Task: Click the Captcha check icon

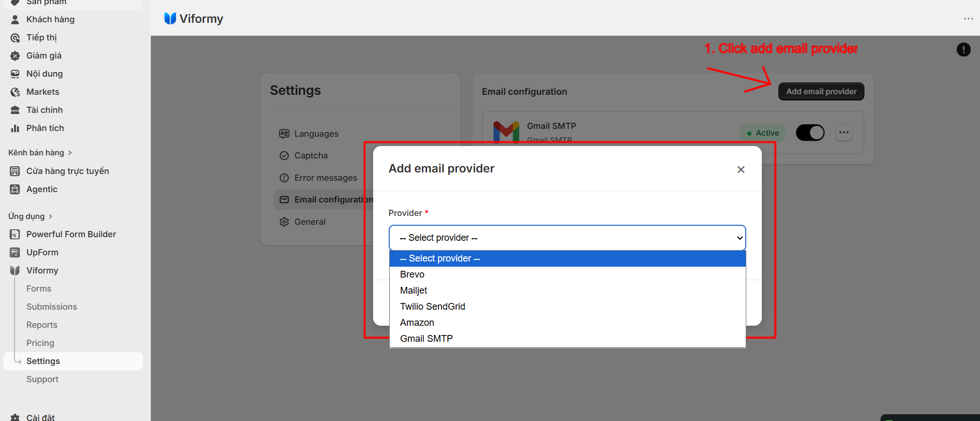Action: [x=284, y=155]
